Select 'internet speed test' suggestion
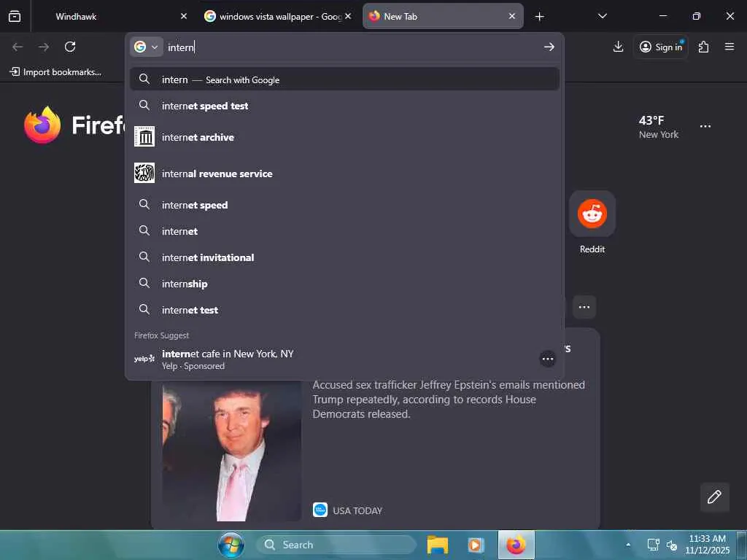The image size is (747, 560). [x=344, y=106]
